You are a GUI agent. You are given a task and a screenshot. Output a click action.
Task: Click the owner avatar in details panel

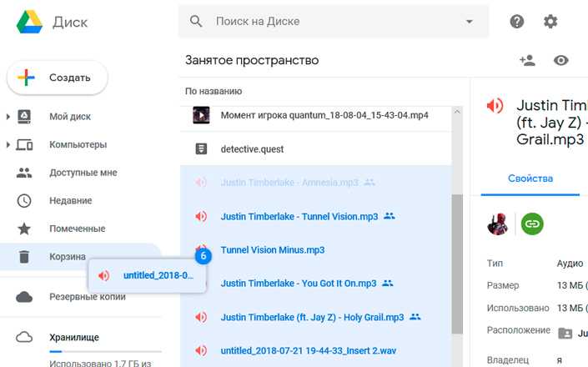point(498,224)
